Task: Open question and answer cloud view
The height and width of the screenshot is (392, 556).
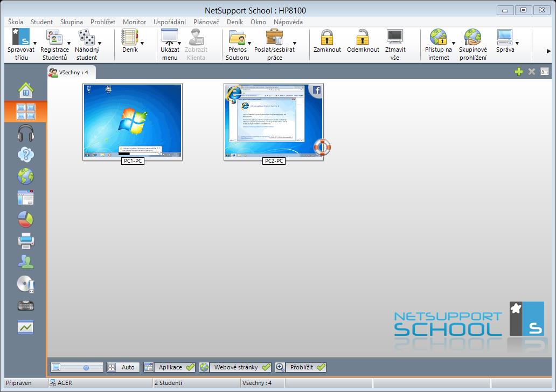Action: 26,155
